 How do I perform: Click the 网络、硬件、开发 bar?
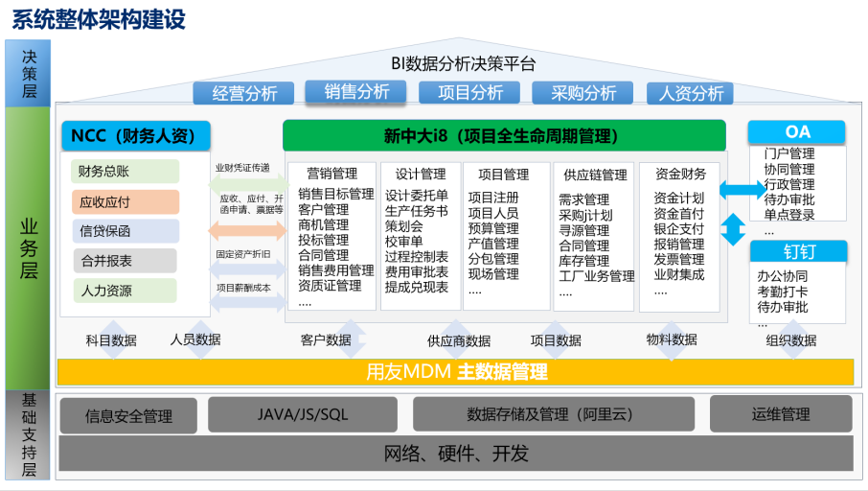(x=456, y=454)
